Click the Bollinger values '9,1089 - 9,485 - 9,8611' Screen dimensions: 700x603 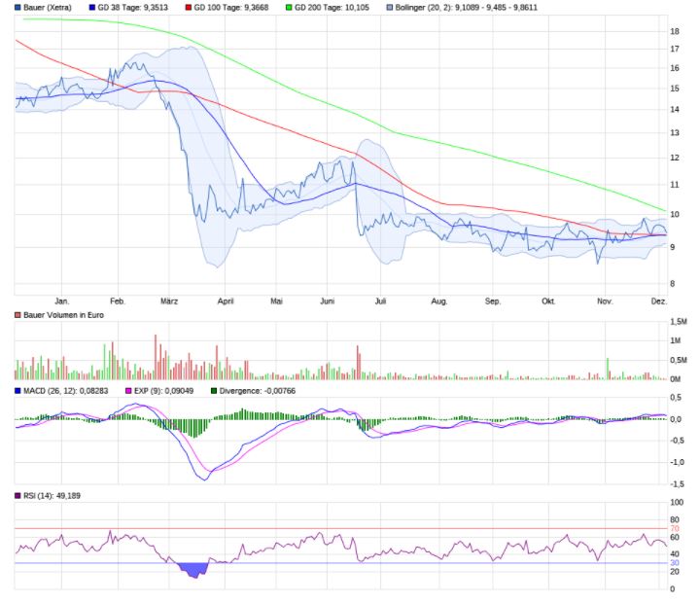point(496,7)
